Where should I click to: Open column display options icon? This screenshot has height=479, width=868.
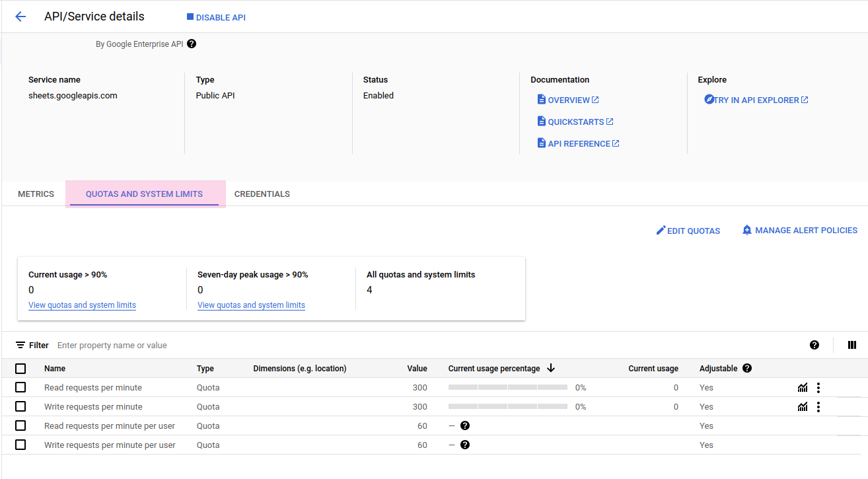(852, 345)
